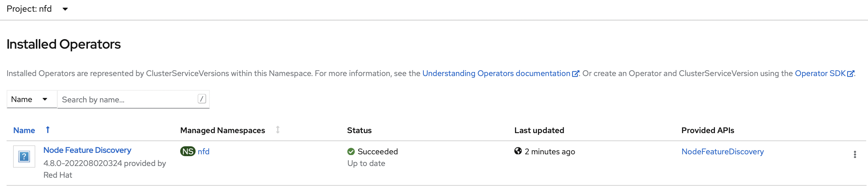Image resolution: width=868 pixels, height=196 pixels.
Task: Click the slash shortcut icon in search box
Action: [x=202, y=99]
